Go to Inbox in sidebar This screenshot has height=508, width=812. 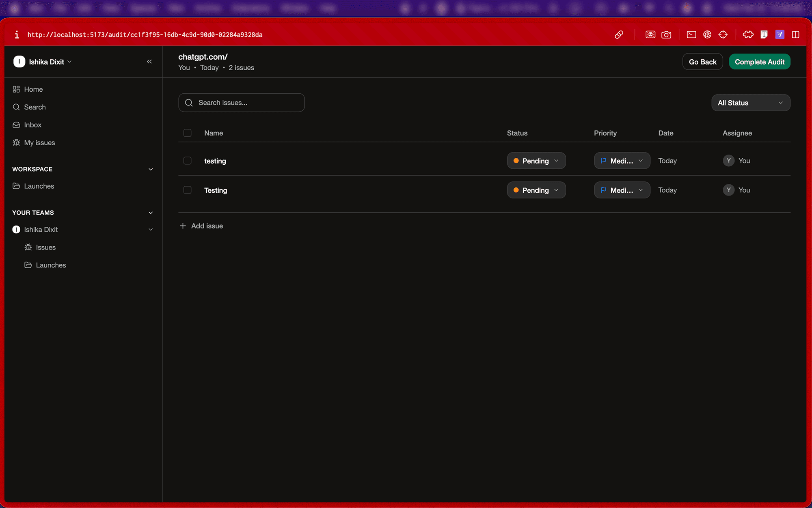click(x=32, y=125)
